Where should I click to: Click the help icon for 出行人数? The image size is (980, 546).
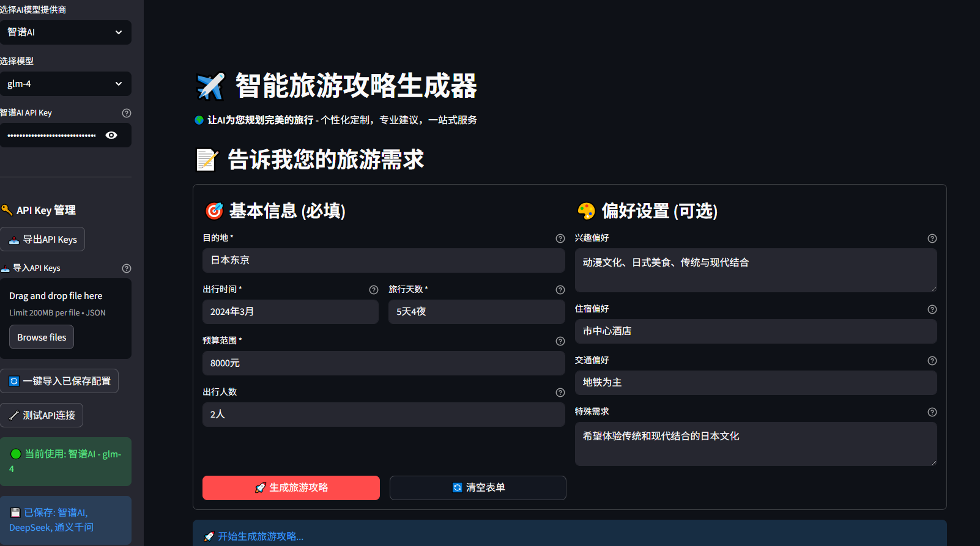(560, 393)
